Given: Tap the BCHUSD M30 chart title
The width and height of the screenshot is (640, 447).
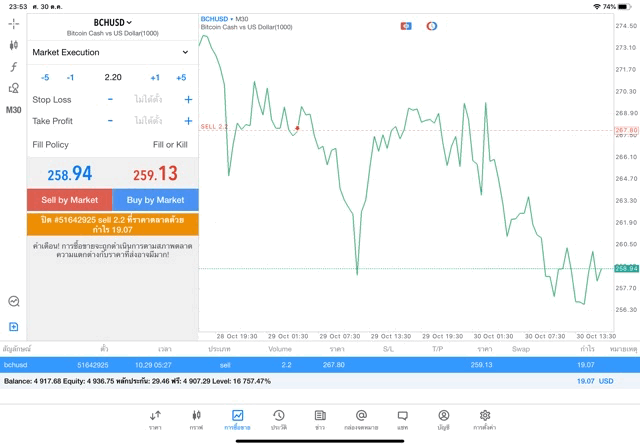Looking at the screenshot, I should (x=224, y=19).
